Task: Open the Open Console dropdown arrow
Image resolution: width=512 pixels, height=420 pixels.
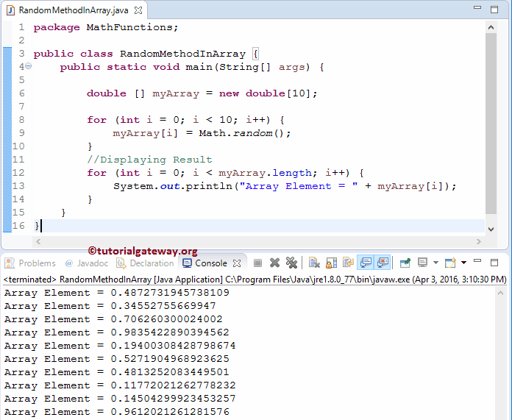Action: [463, 263]
